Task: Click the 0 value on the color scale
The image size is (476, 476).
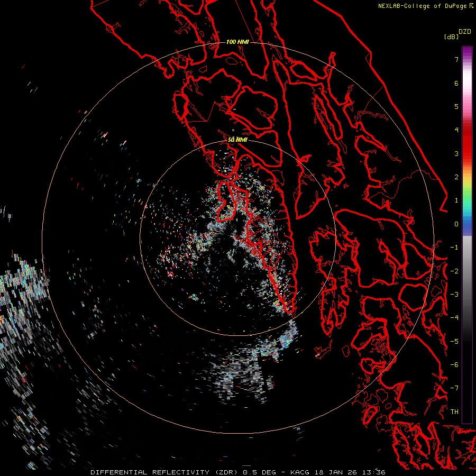Action: click(x=456, y=224)
